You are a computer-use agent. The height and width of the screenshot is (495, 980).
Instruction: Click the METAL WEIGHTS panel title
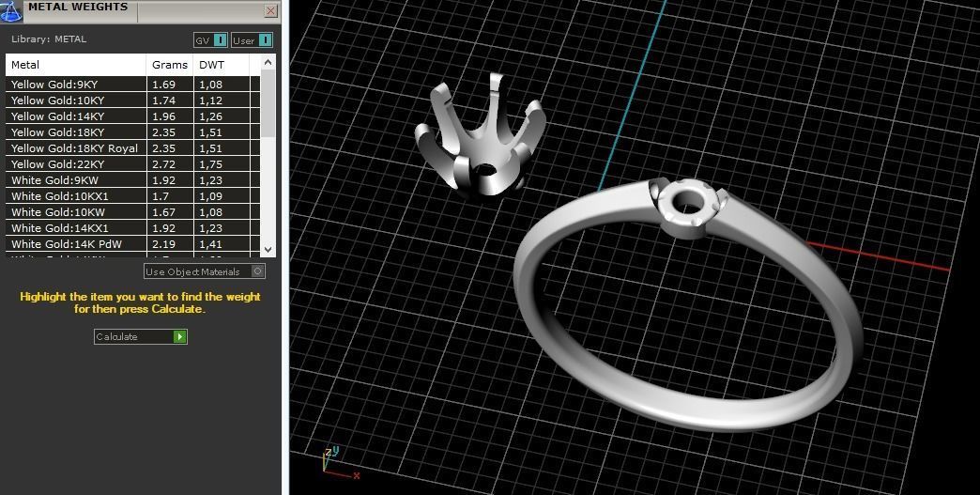pos(78,7)
